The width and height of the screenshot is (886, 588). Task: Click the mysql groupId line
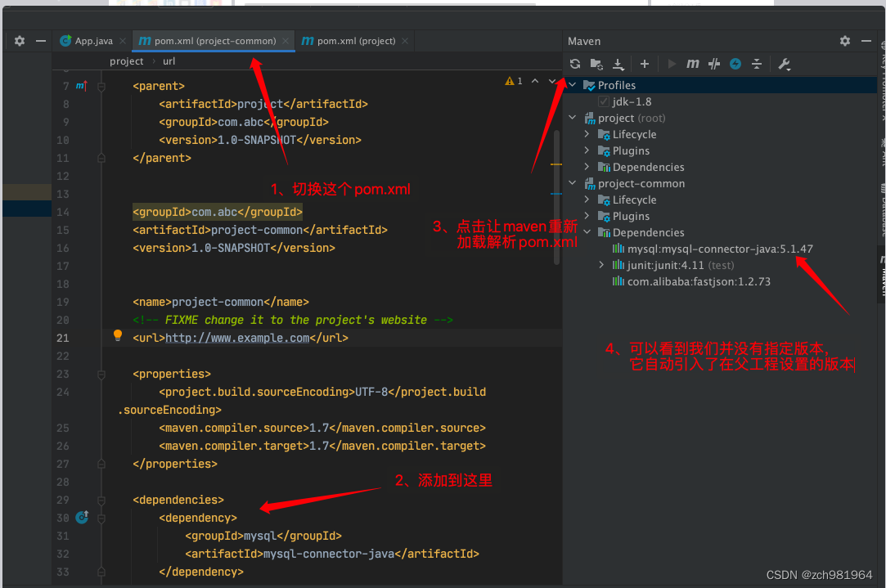point(263,536)
